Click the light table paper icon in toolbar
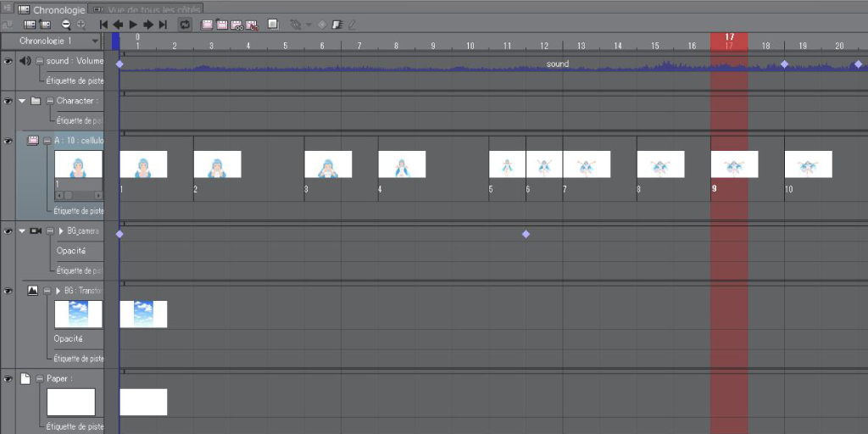Screen dimensions: 868x434 (337, 25)
